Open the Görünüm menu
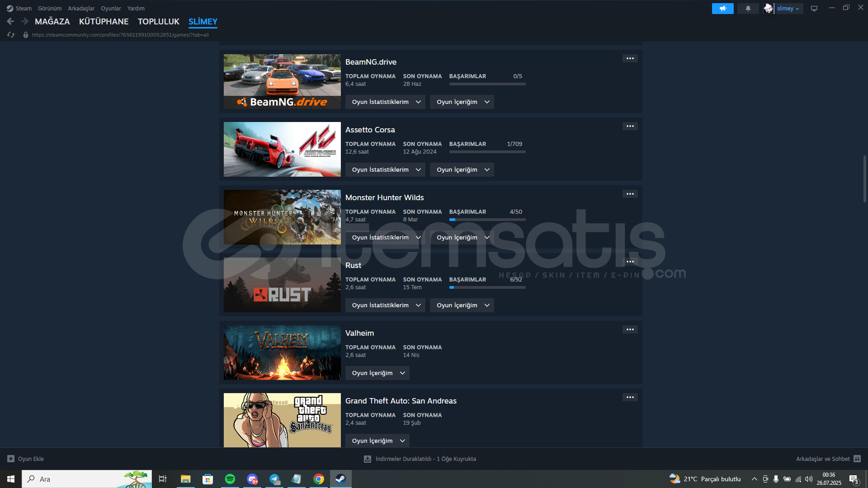Viewport: 868px width, 488px height. [x=50, y=9]
